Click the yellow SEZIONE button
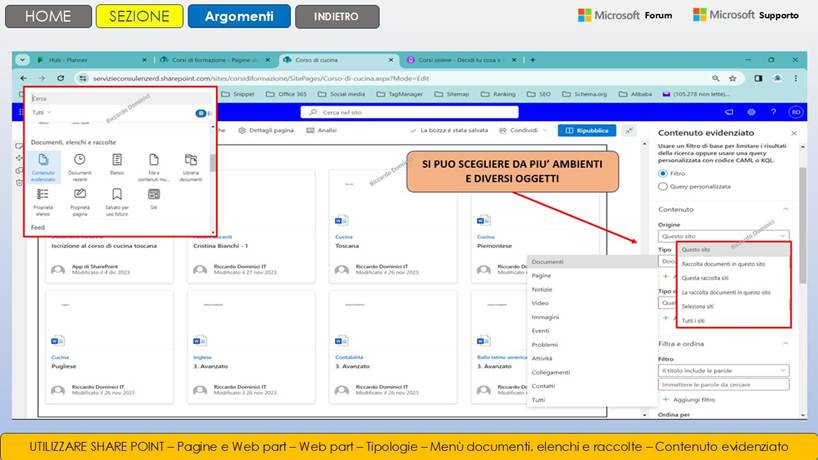818x460 pixels. (x=139, y=16)
